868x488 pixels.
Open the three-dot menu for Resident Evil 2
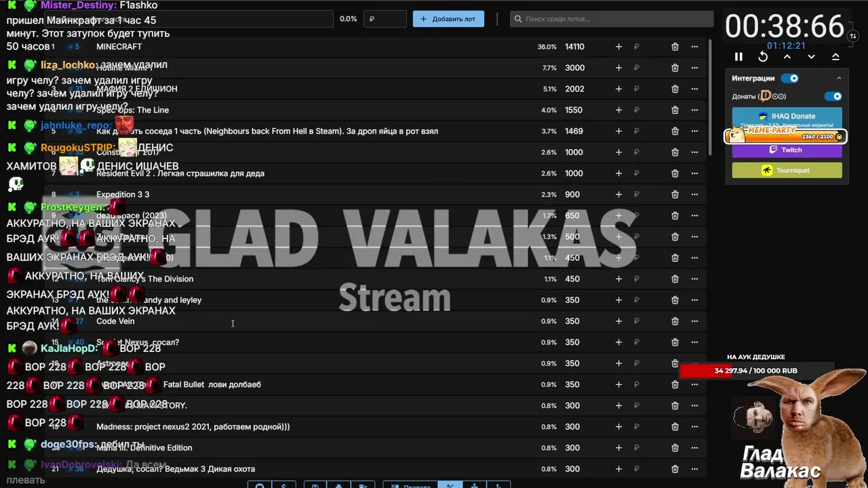[x=694, y=174]
